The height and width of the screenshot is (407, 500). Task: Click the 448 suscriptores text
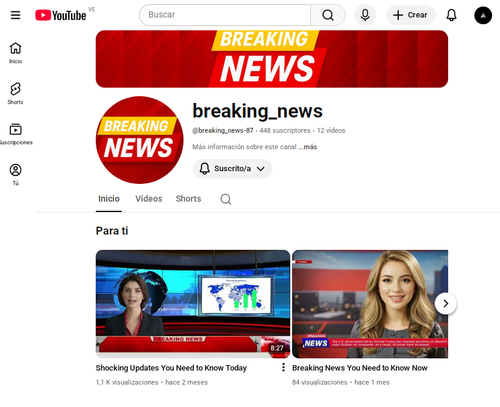coord(285,131)
